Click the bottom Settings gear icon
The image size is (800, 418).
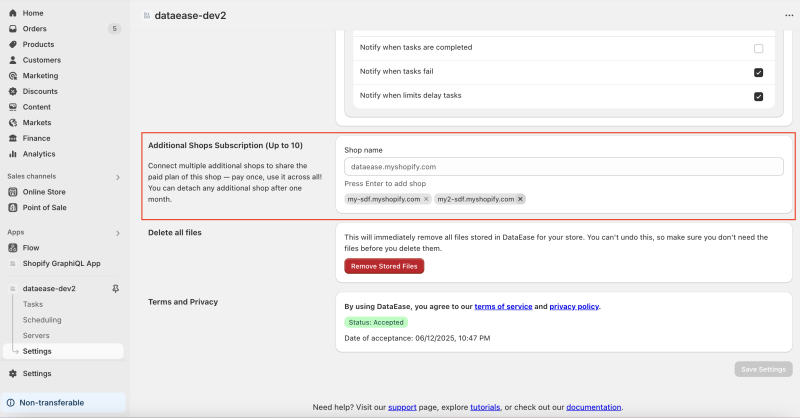coord(13,374)
